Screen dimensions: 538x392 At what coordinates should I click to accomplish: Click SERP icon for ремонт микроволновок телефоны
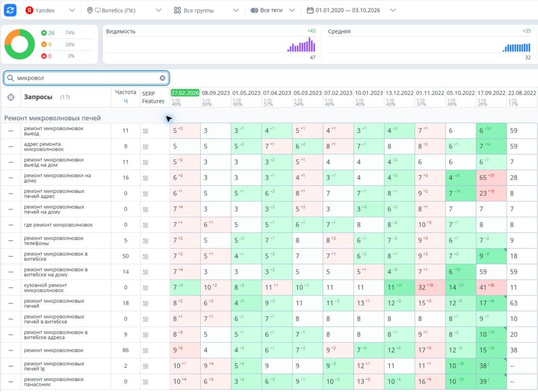tap(146, 240)
